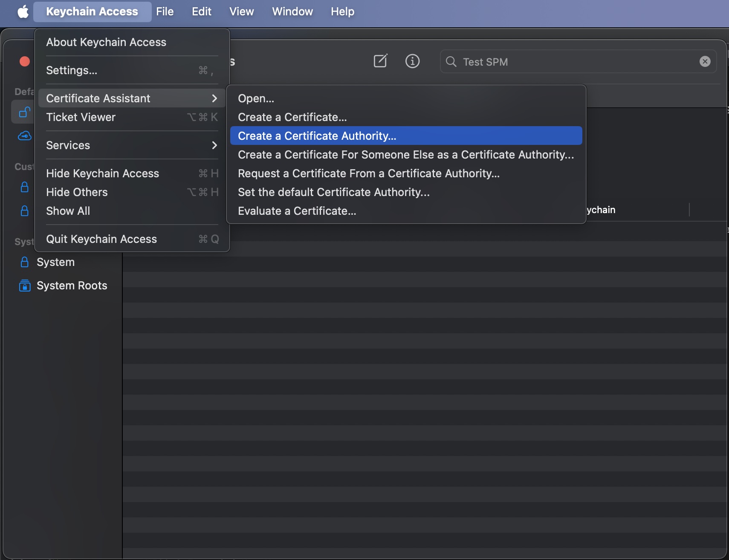Click the Keychain column header
Viewport: 729px width, 560px height.
click(x=600, y=210)
